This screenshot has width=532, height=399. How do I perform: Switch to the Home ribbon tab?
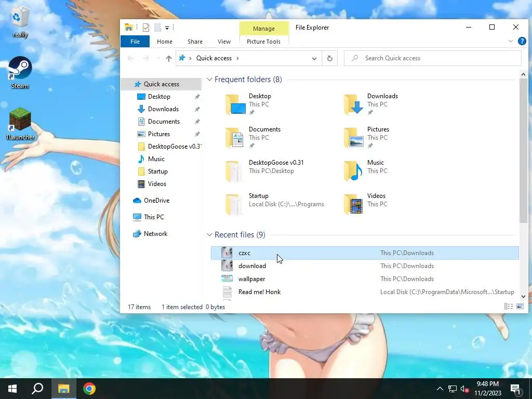coord(165,42)
